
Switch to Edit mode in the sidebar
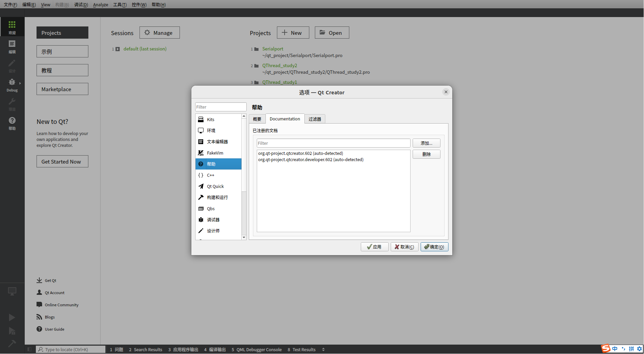[12, 46]
